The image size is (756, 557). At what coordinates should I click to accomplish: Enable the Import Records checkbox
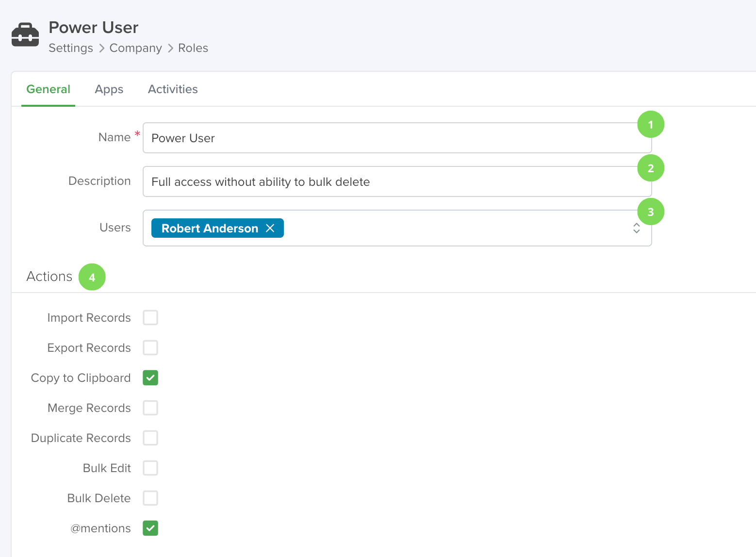(x=150, y=318)
